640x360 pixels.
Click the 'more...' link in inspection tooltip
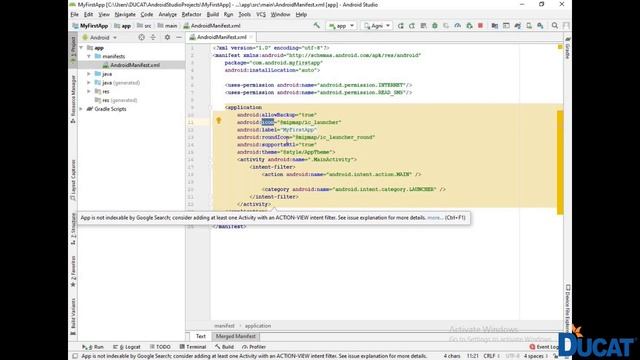click(x=435, y=218)
